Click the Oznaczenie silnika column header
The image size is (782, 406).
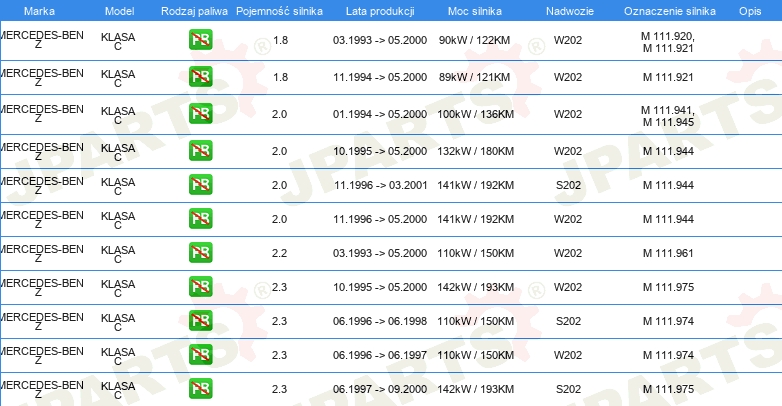[670, 11]
